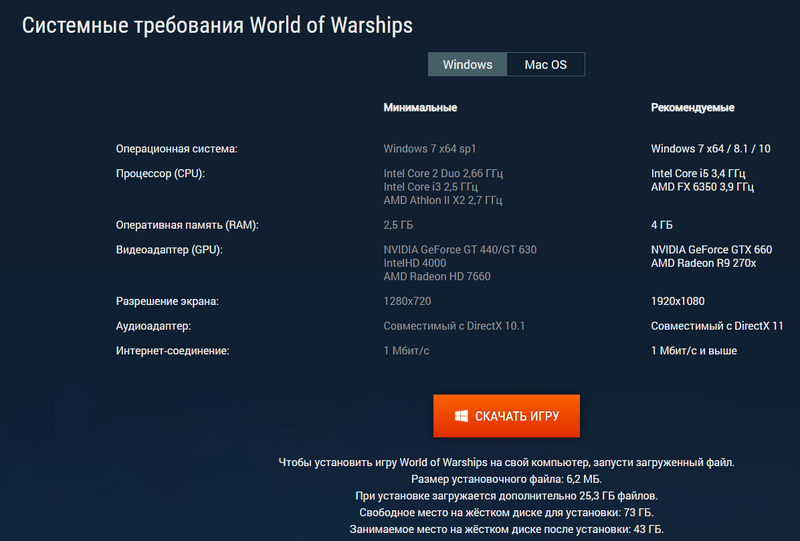800x541 pixels.
Task: Click the AMD Radeon R9 270x entry
Action: [x=704, y=263]
